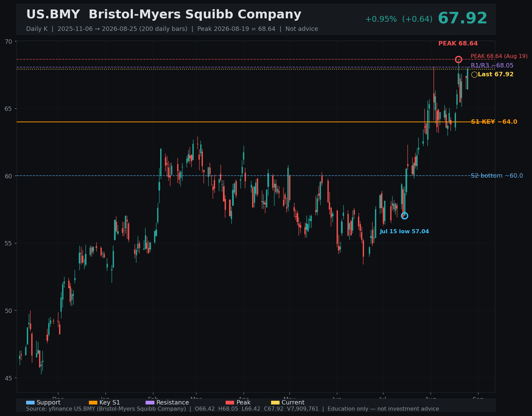Click the blue Support legend swatch
This screenshot has height=416, width=532.
tap(30, 402)
